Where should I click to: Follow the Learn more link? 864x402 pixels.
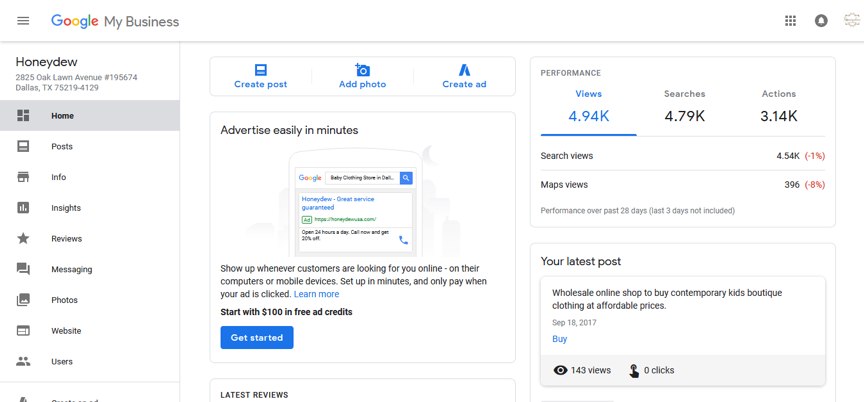tap(316, 294)
